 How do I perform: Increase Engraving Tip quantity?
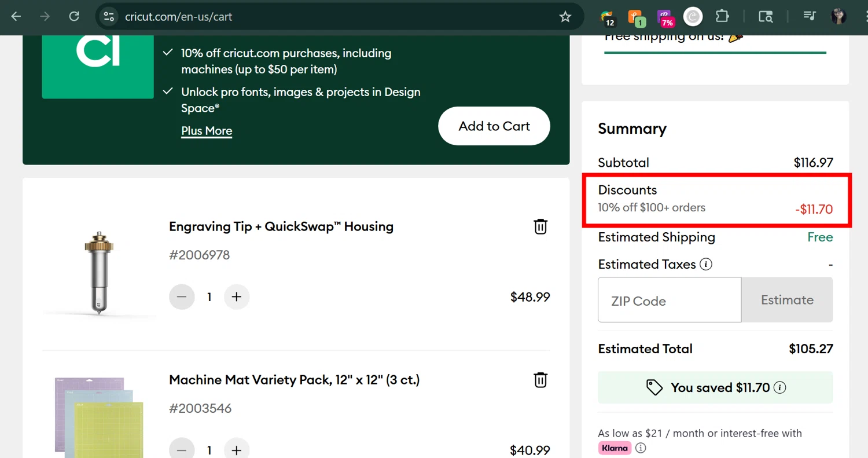pos(236,297)
